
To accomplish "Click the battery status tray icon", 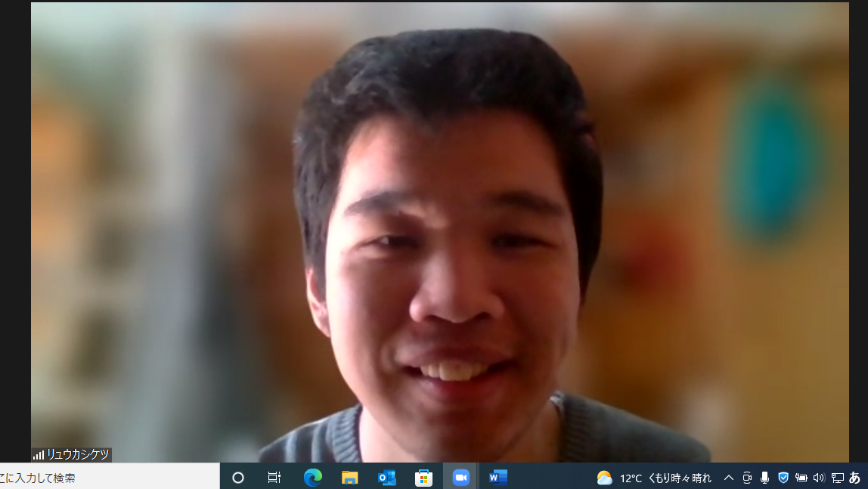I will pyautogui.click(x=801, y=478).
